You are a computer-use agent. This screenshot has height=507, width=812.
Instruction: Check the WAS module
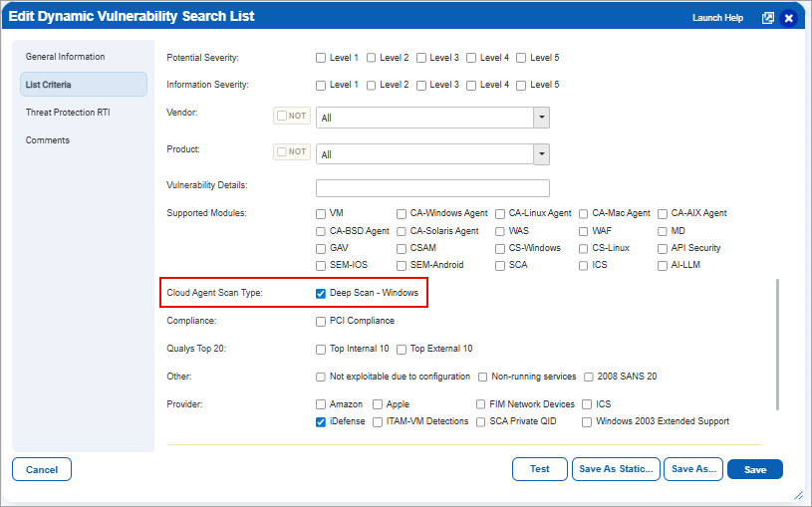pos(500,231)
